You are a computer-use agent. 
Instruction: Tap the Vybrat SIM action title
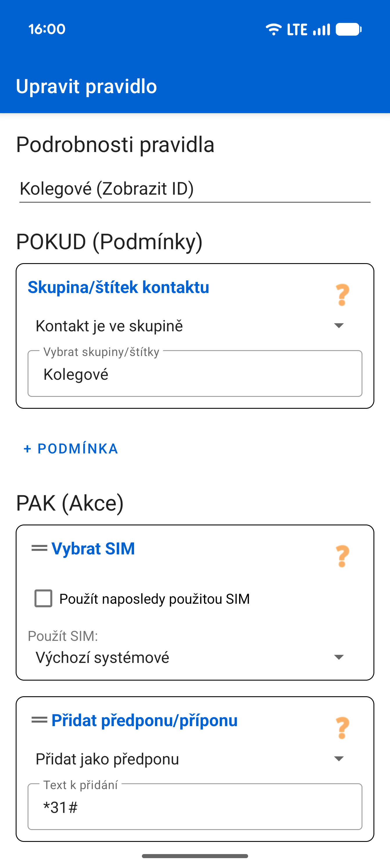(x=93, y=549)
